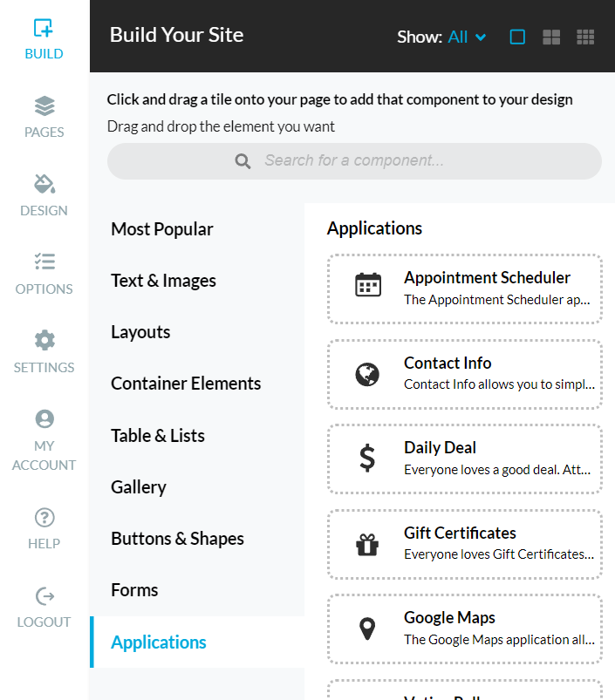The image size is (615, 700).
Task: Select the Text & Images category
Action: [x=163, y=281]
